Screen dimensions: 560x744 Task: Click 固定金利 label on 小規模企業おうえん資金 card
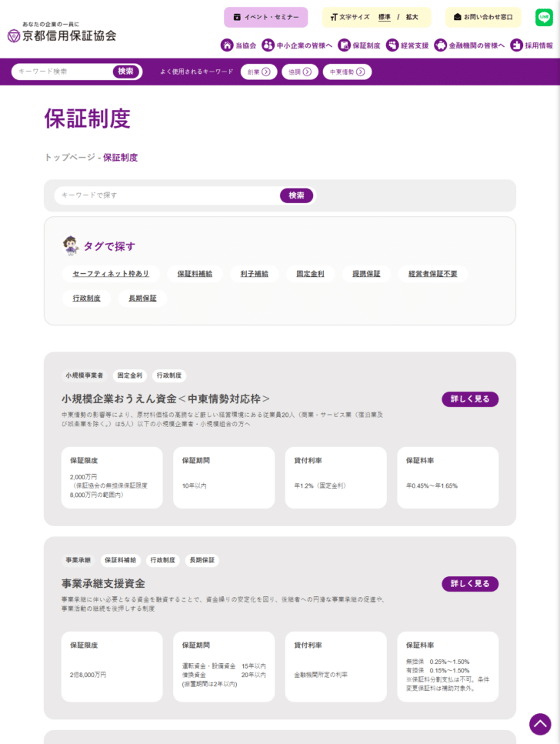tap(130, 375)
